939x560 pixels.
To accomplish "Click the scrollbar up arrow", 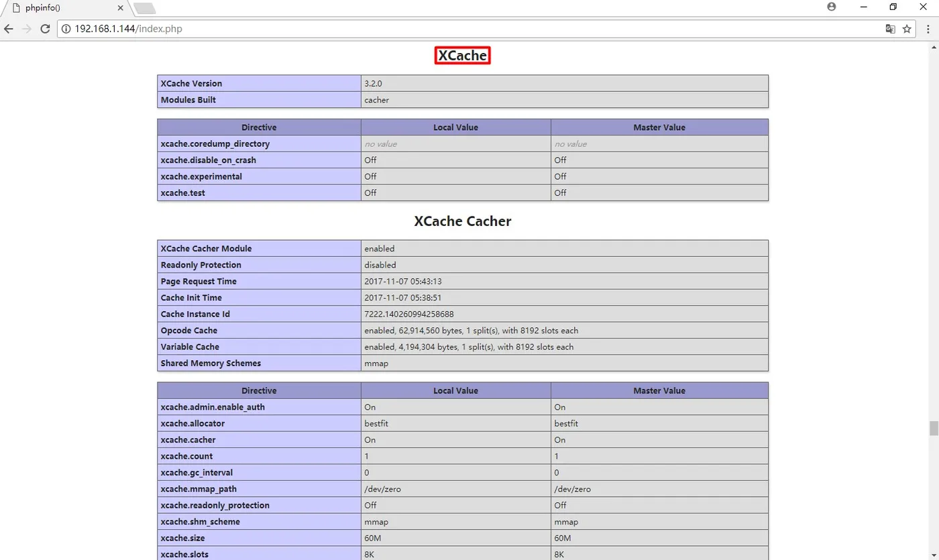I will pyautogui.click(x=934, y=46).
